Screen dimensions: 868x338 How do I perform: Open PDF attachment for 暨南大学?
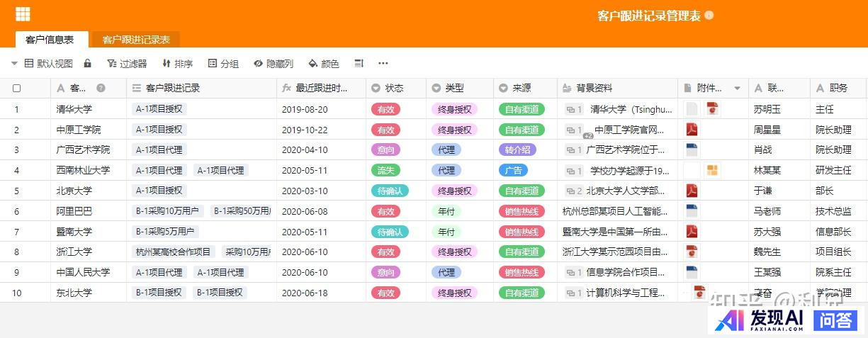click(691, 231)
